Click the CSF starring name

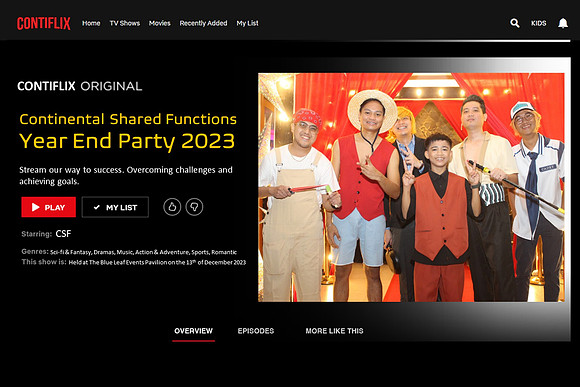[63, 234]
